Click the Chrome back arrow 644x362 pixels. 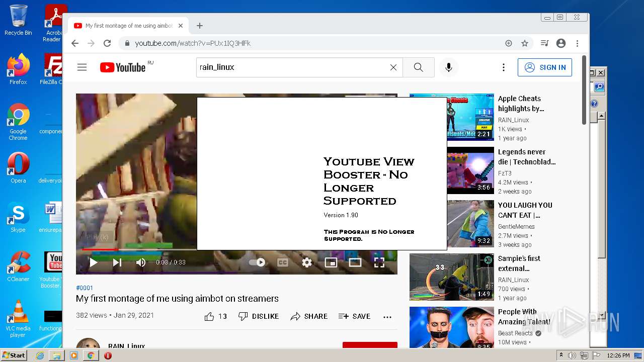click(75, 43)
